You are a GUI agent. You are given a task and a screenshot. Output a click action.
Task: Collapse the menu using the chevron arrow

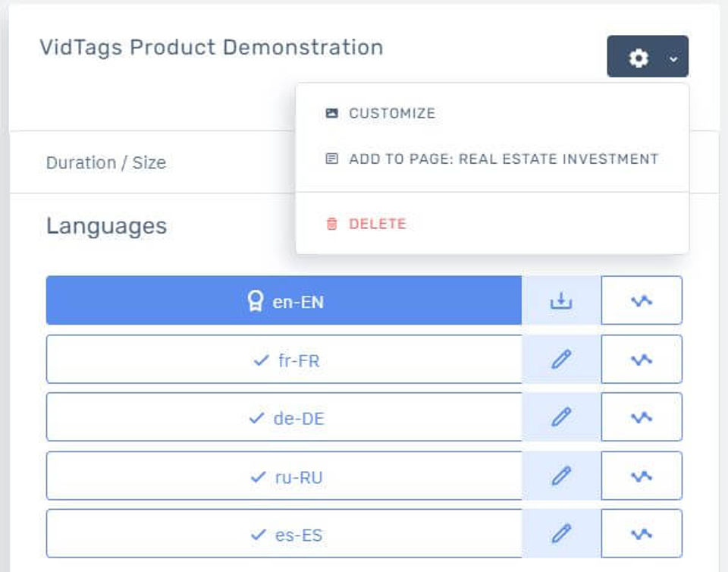(x=673, y=58)
